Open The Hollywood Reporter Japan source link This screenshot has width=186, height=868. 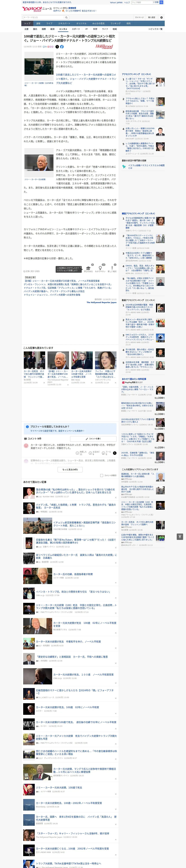(101, 303)
